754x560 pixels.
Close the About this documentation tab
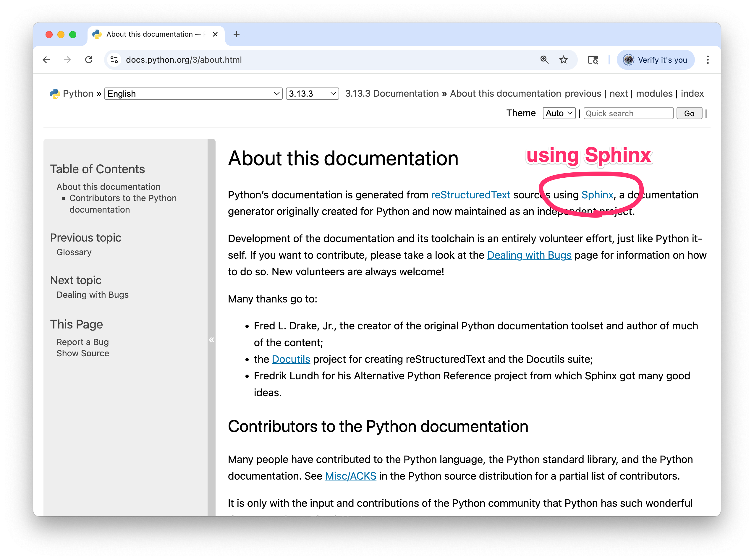tap(215, 34)
